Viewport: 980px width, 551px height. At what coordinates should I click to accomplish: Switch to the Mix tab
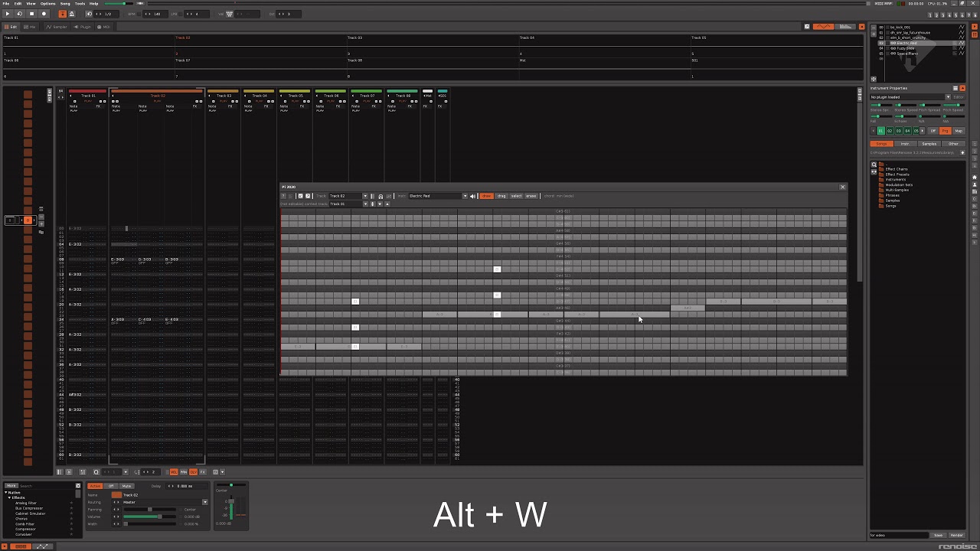30,27
